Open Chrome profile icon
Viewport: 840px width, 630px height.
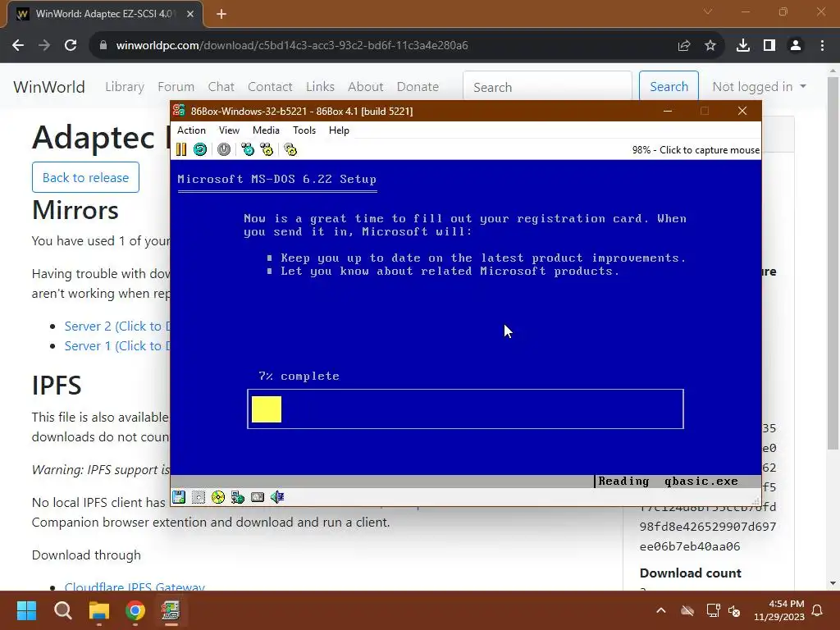pyautogui.click(x=796, y=46)
